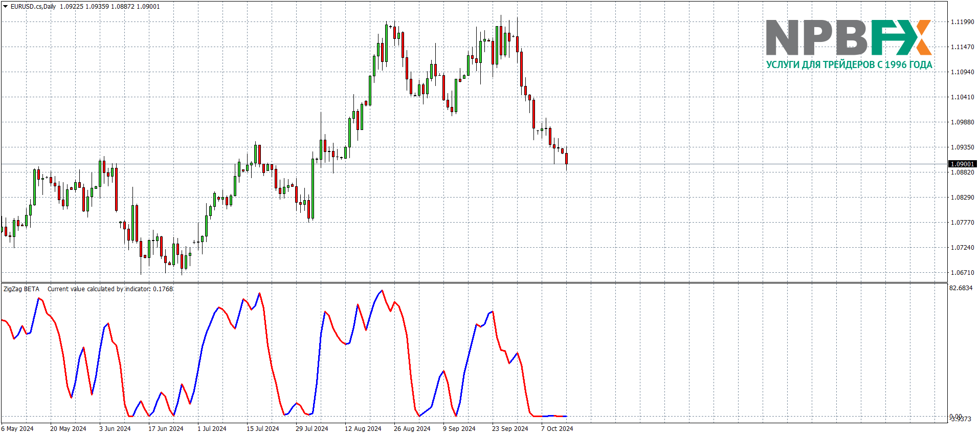Click the 20 May 2024 date label
Screen dimensions: 980x435
[x=68, y=429]
